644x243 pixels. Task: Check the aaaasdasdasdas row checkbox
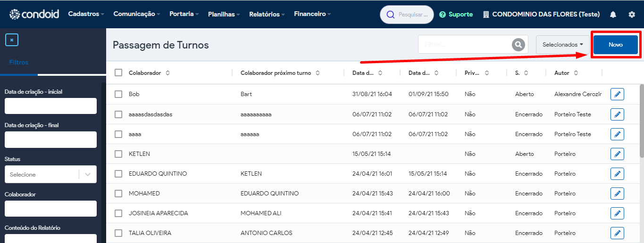tap(118, 114)
